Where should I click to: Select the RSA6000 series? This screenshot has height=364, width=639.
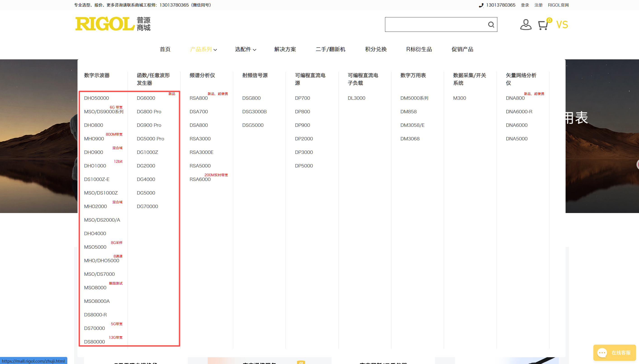point(200,179)
